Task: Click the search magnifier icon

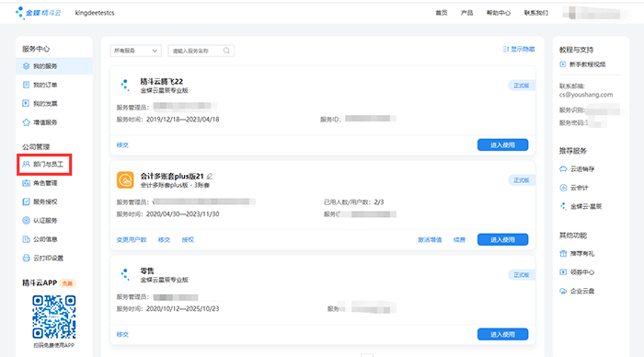Action: [x=226, y=51]
